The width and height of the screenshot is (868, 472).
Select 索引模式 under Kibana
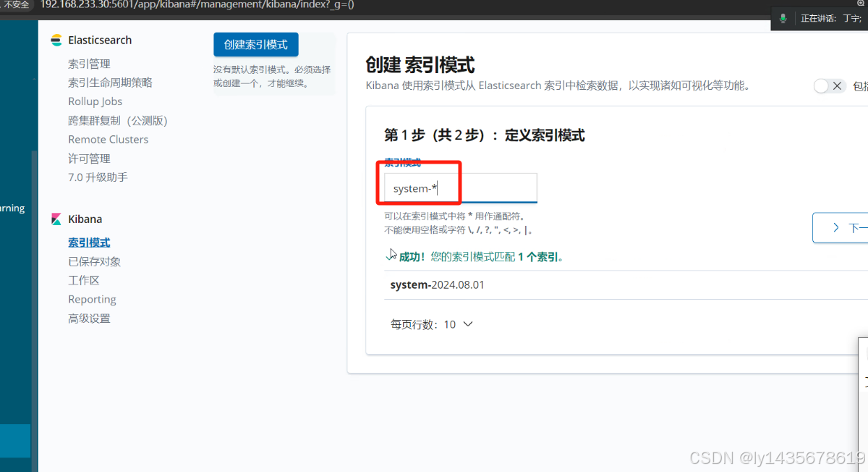(89, 243)
